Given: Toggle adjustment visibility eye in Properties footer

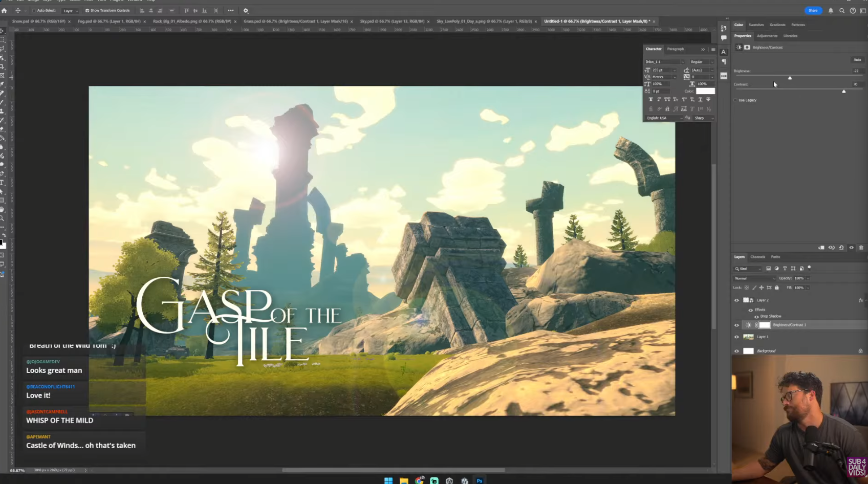Looking at the screenshot, I should point(852,248).
